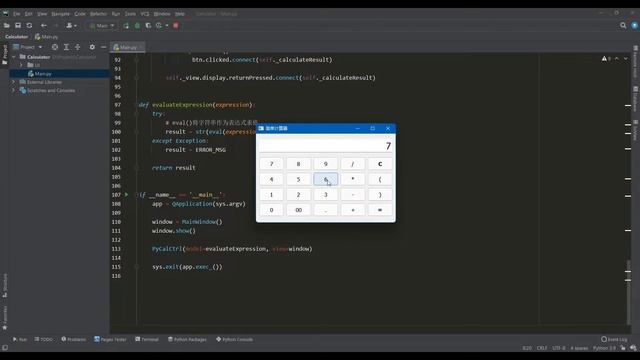Screen dimensions: 640x360
Task: Click CRLF line separator in status bar
Action: tap(542, 348)
